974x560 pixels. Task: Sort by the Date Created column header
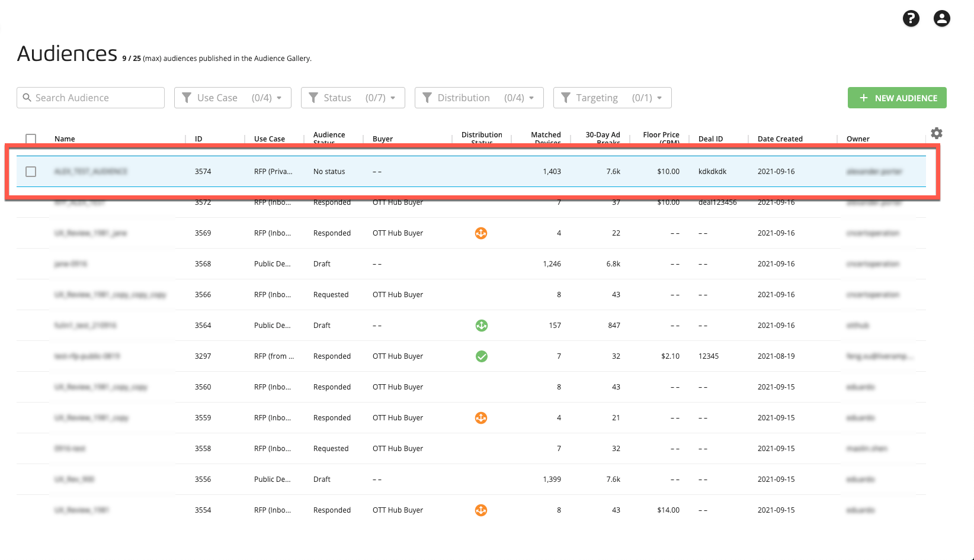(x=780, y=139)
